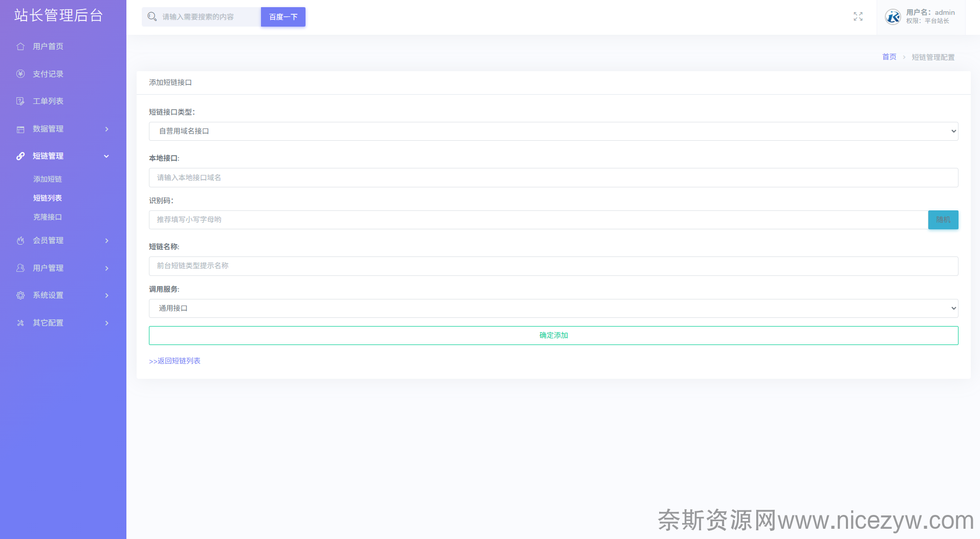Click the person icon beside 用户管理
Screen dimensions: 980x539
click(20, 268)
